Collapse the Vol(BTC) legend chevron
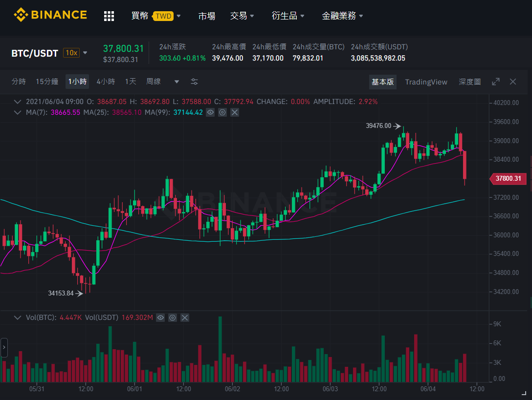The height and width of the screenshot is (400, 532). tap(17, 317)
